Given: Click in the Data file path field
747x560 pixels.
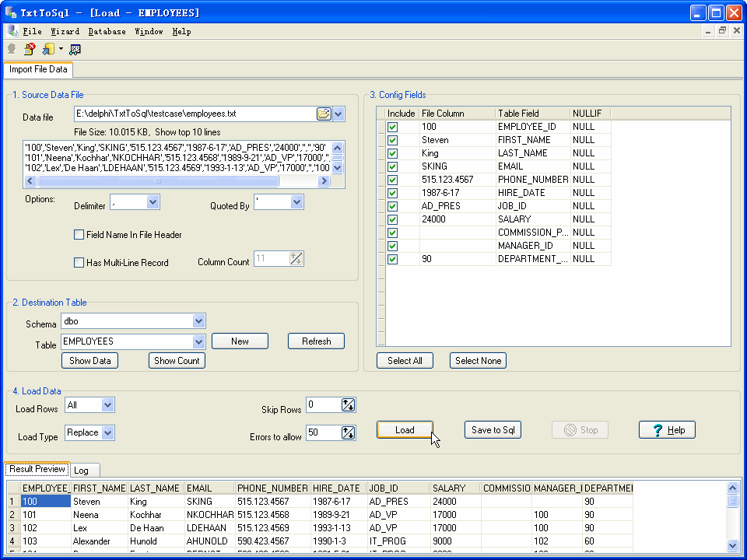Looking at the screenshot, I should [195, 114].
